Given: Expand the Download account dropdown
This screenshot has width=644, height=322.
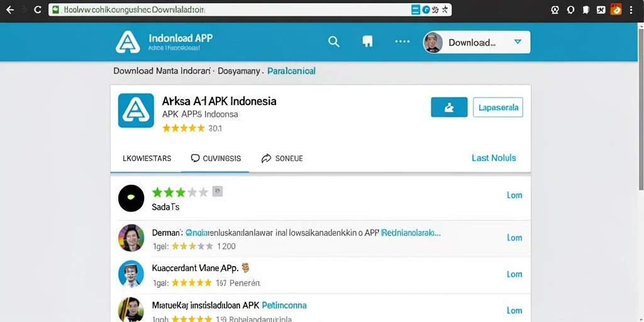Looking at the screenshot, I should tap(477, 42).
